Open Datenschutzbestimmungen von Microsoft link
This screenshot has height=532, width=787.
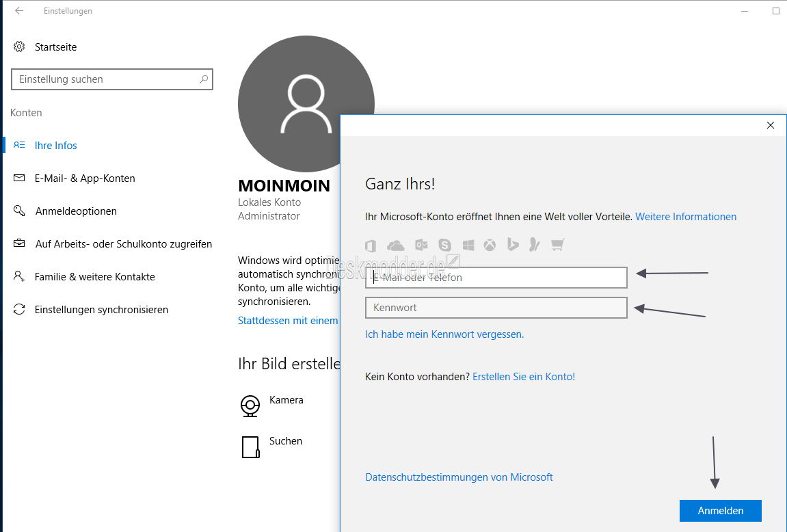[x=459, y=477]
